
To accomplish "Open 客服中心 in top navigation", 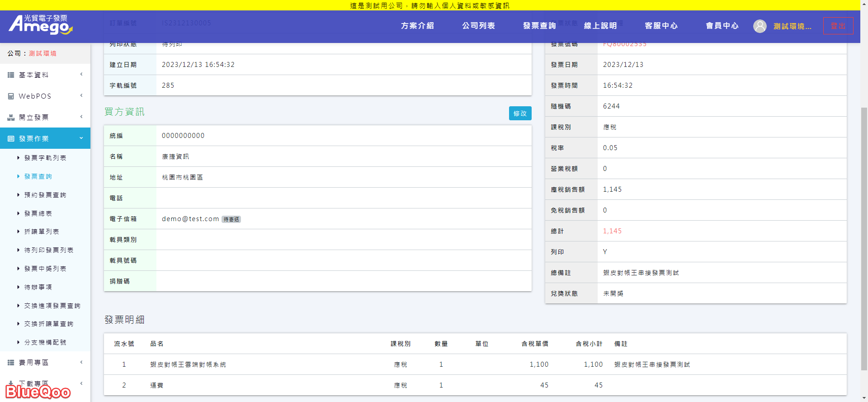I will point(661,26).
